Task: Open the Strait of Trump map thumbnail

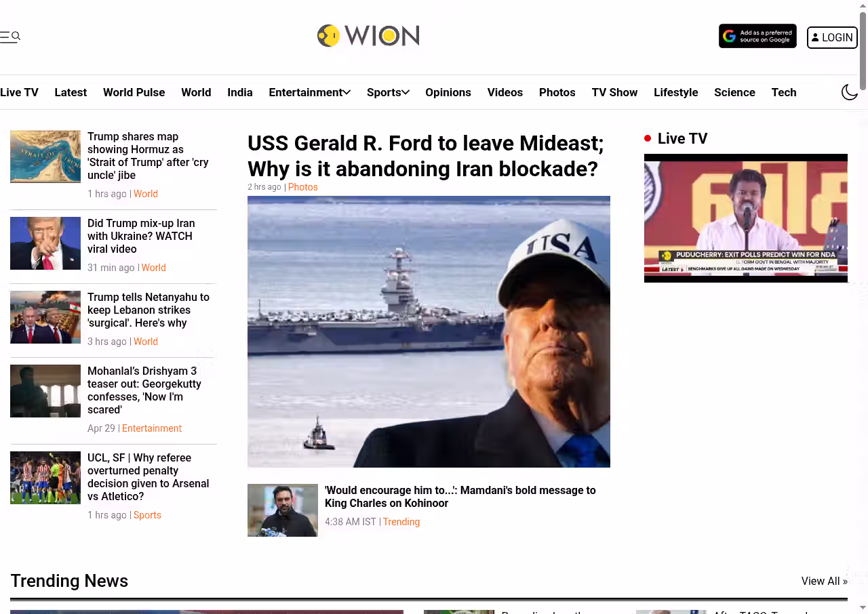Action: pyautogui.click(x=45, y=157)
